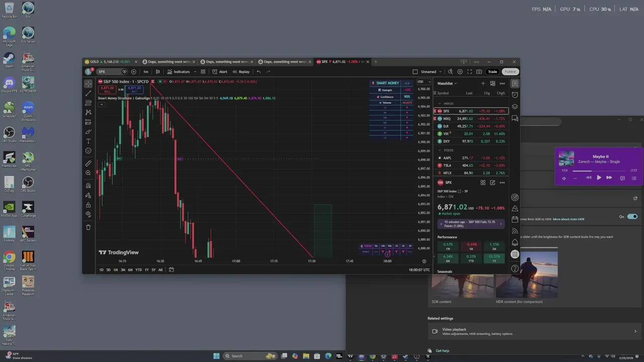Click the Publish button

tap(510, 71)
